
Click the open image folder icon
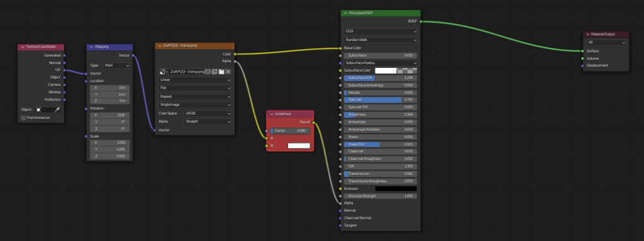click(x=221, y=72)
